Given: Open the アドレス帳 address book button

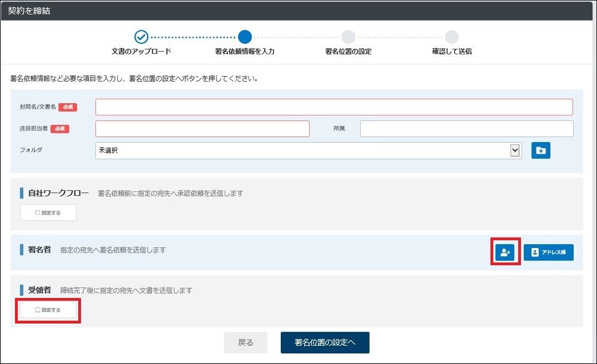Looking at the screenshot, I should pos(548,252).
